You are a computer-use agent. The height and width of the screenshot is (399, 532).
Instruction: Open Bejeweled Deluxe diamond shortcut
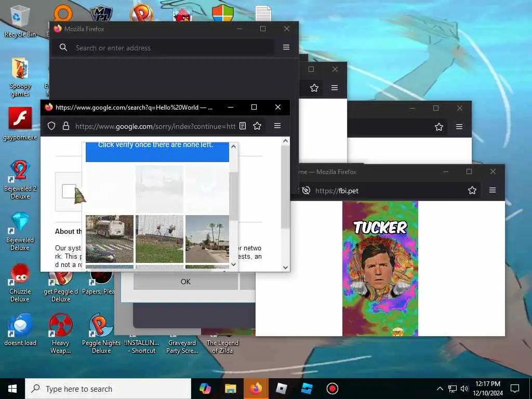coord(20,231)
